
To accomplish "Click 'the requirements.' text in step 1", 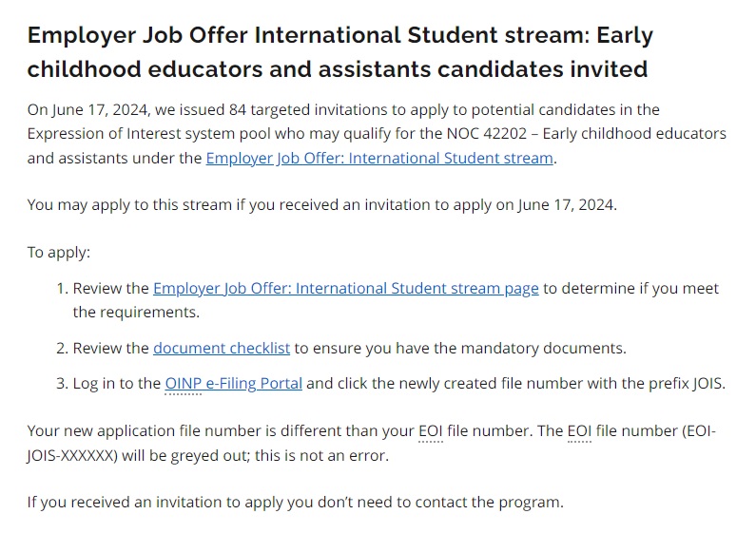I will (x=136, y=313).
